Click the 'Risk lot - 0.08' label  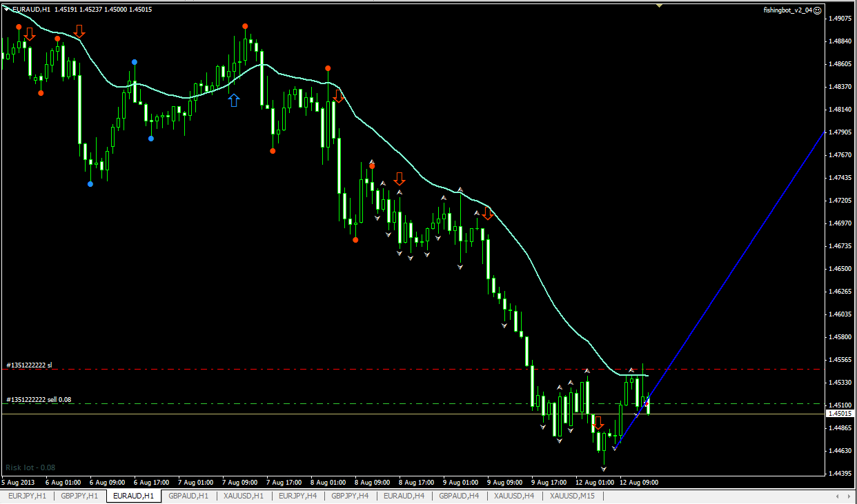click(30, 467)
